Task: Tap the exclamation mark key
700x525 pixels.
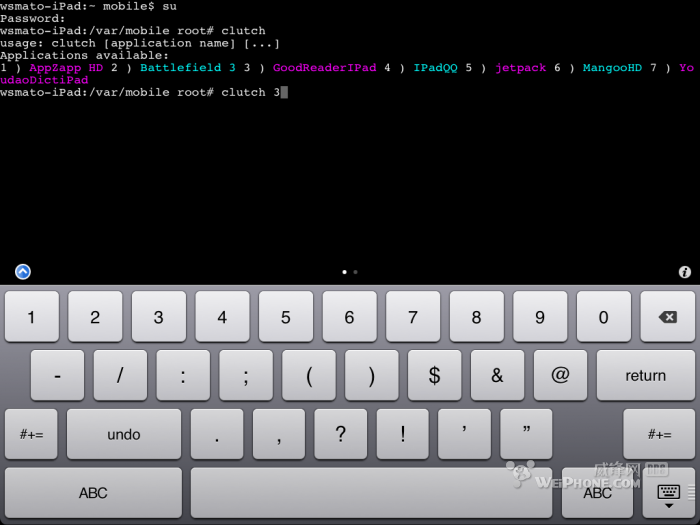Action: (403, 434)
